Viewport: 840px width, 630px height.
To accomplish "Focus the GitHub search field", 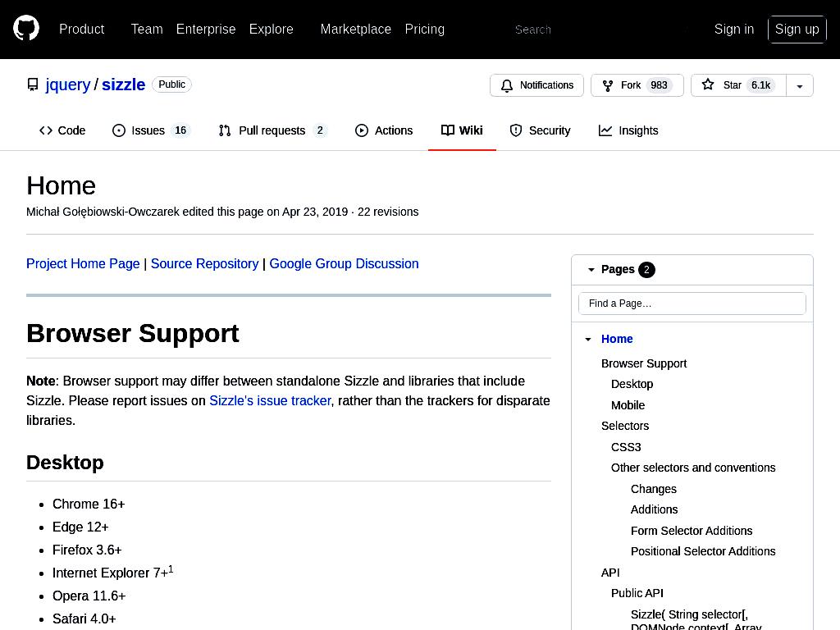I will pos(599,30).
